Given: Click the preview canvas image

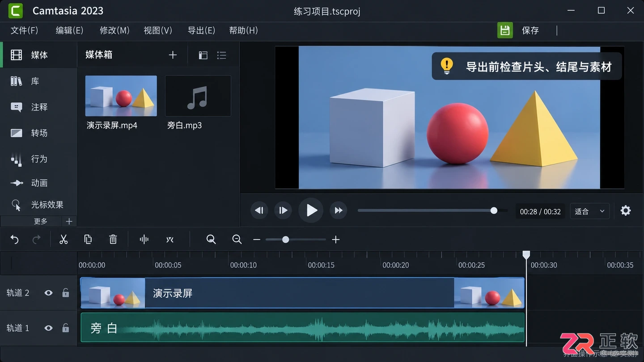Looking at the screenshot, I should click(449, 118).
